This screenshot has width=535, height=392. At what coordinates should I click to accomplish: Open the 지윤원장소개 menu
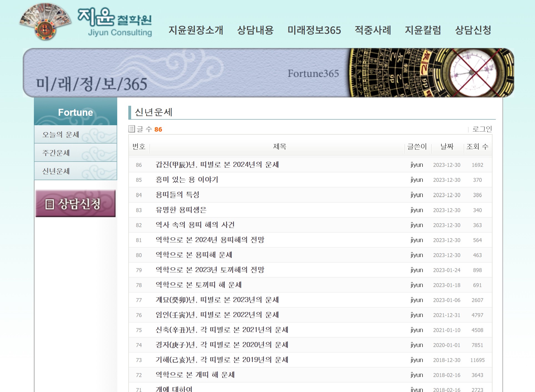pyautogui.click(x=196, y=30)
